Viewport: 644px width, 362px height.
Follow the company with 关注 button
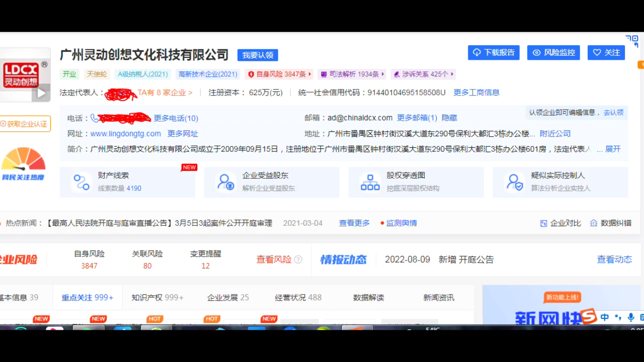606,53
